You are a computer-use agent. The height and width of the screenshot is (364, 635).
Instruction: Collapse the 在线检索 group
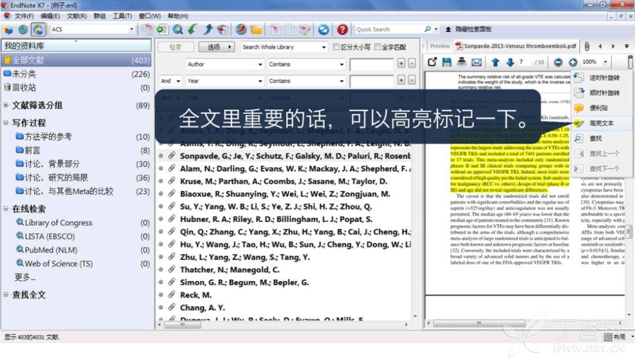pyautogui.click(x=6, y=209)
